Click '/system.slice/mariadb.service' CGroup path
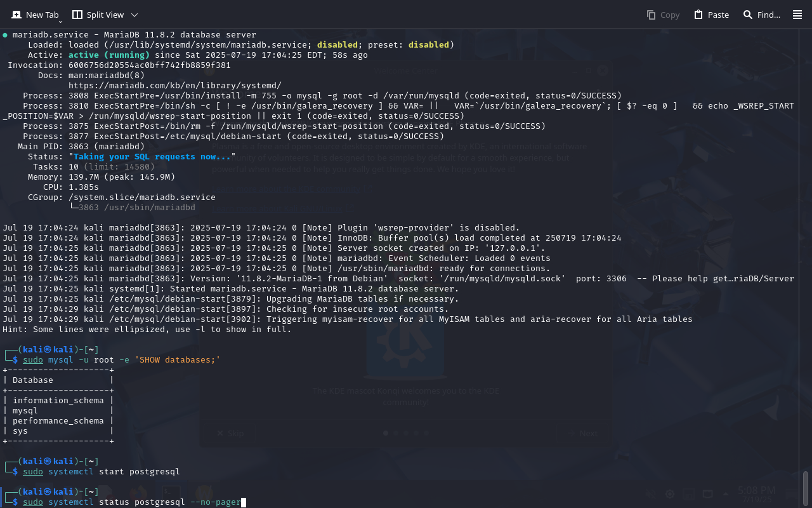Viewport: 812px width, 508px height. tap(142, 197)
